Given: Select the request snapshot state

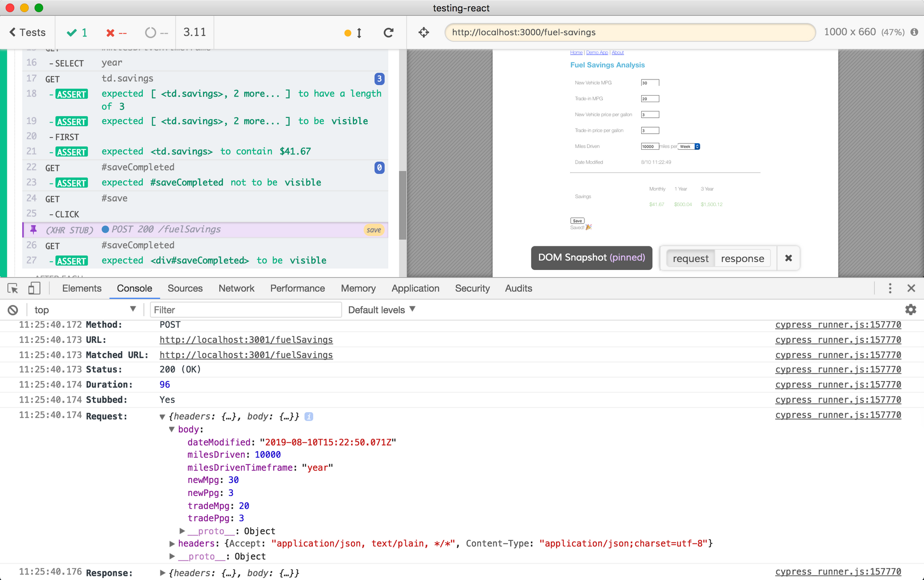Looking at the screenshot, I should pos(690,258).
